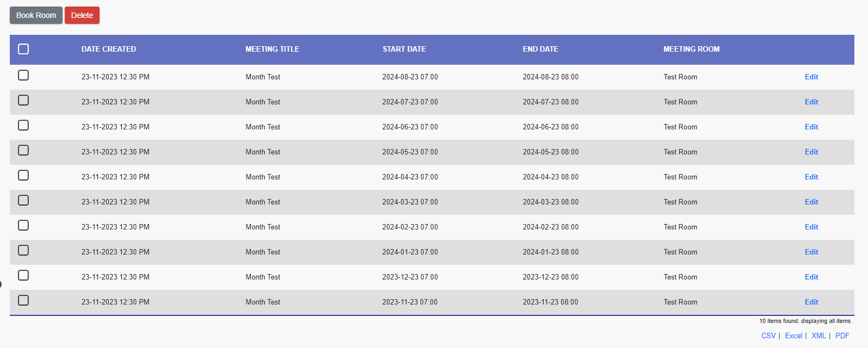Check the 2024-02-23 07:00 meeting row
The height and width of the screenshot is (348, 868).
click(x=23, y=225)
